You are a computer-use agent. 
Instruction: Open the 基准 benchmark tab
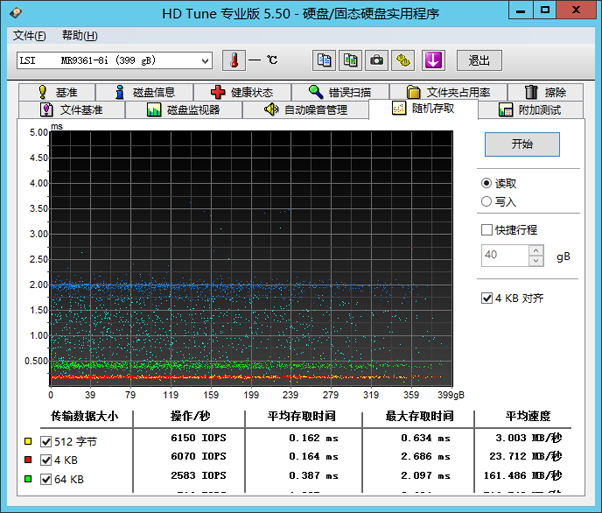(57, 92)
